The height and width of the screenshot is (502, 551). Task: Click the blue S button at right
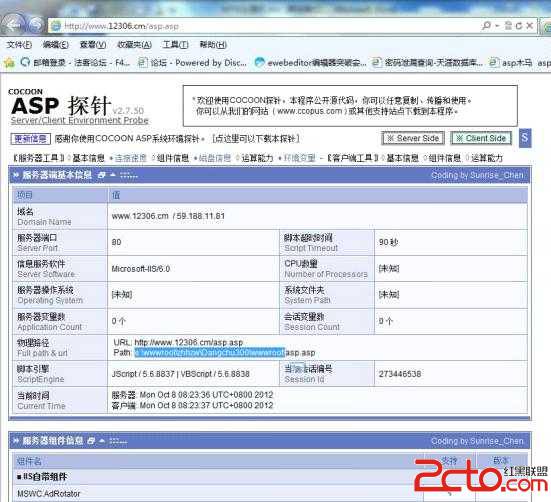[x=525, y=138]
